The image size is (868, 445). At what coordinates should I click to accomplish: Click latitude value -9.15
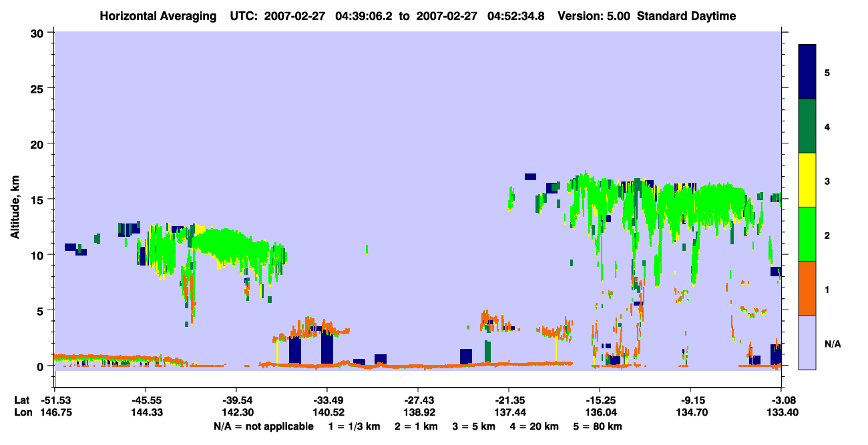[690, 400]
